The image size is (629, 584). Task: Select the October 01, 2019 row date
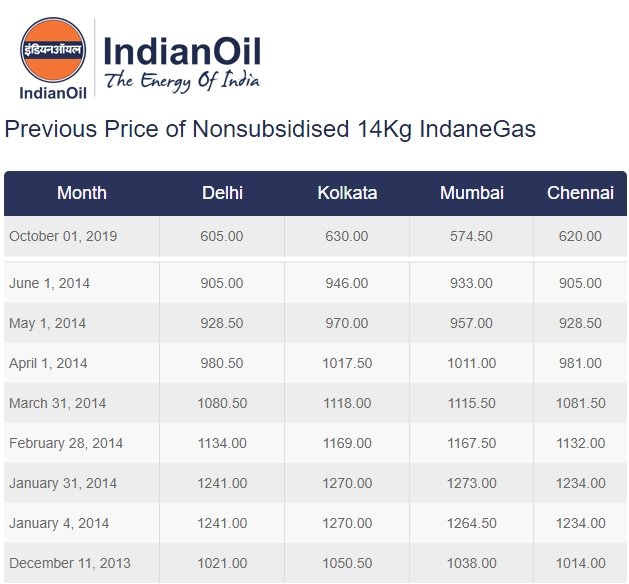click(63, 236)
